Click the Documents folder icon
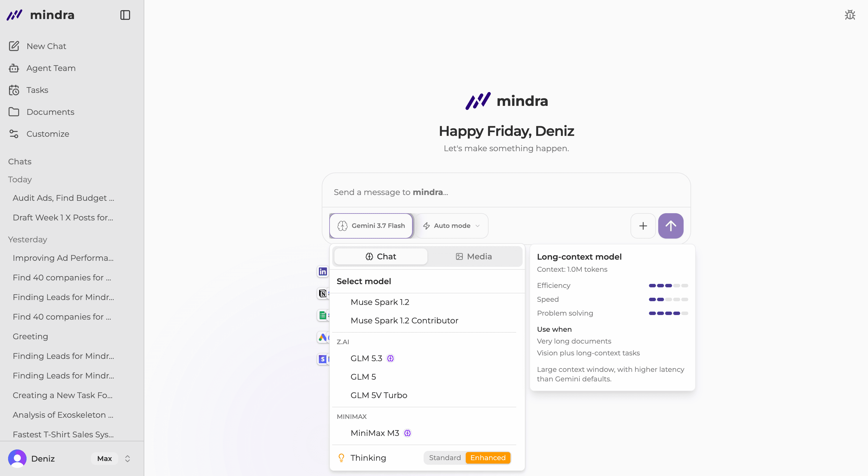The image size is (868, 476). click(14, 112)
